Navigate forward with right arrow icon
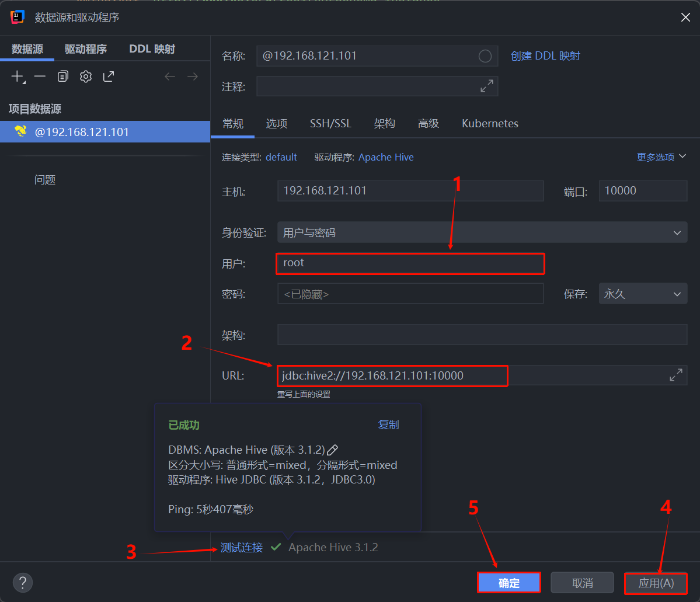 point(193,77)
